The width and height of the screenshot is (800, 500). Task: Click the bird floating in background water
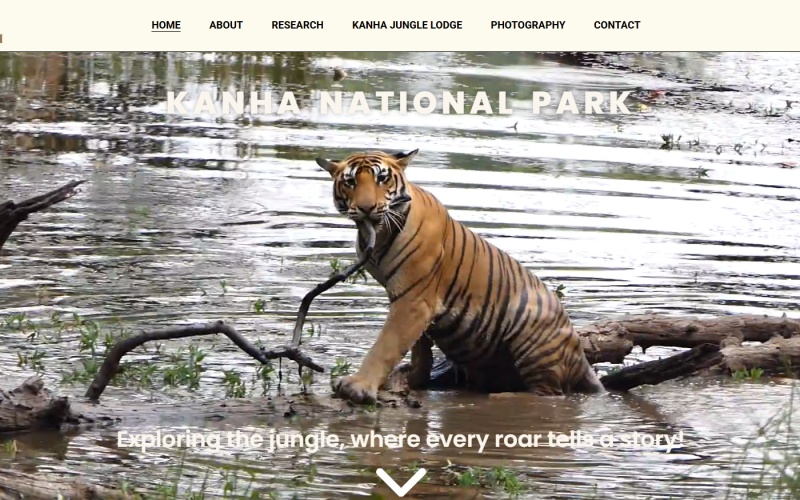(x=339, y=74)
